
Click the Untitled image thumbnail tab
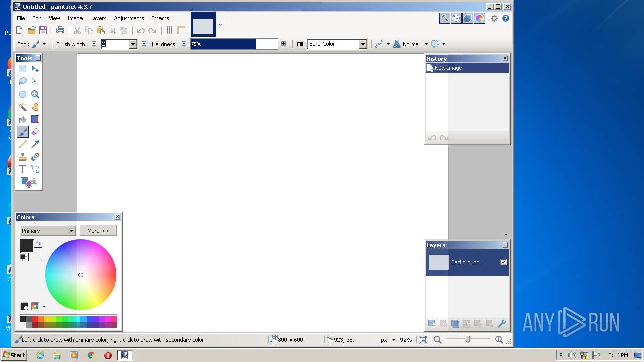tap(203, 25)
